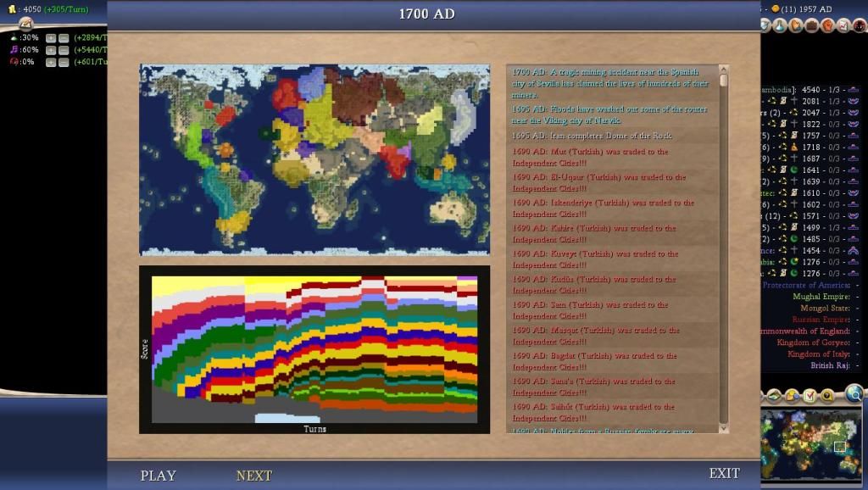
Task: Click Mongol State in scoreboard
Action: click(825, 308)
